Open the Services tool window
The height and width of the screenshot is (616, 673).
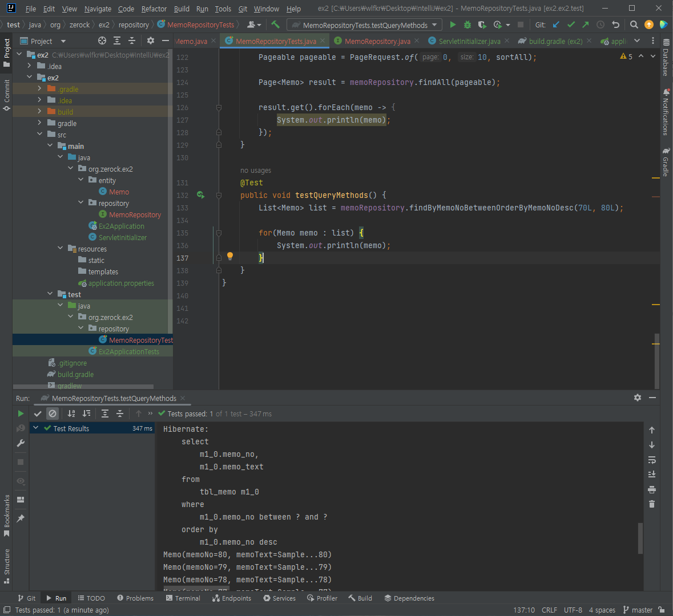click(x=279, y=598)
